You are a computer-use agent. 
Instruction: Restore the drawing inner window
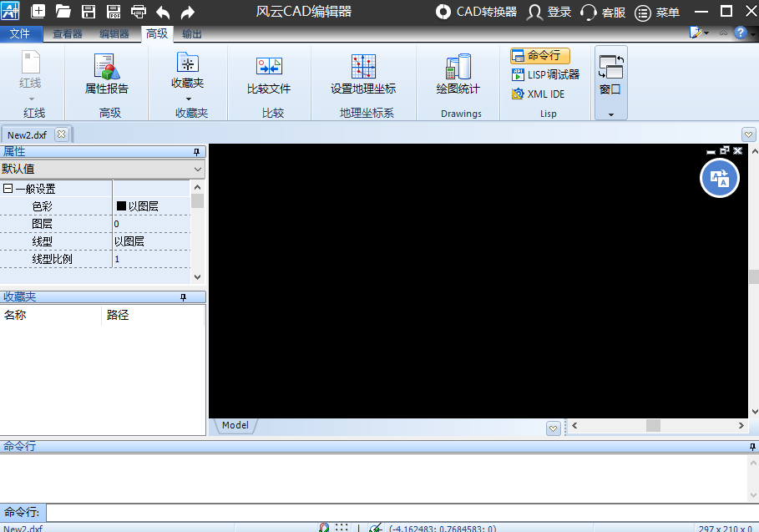[724, 150]
